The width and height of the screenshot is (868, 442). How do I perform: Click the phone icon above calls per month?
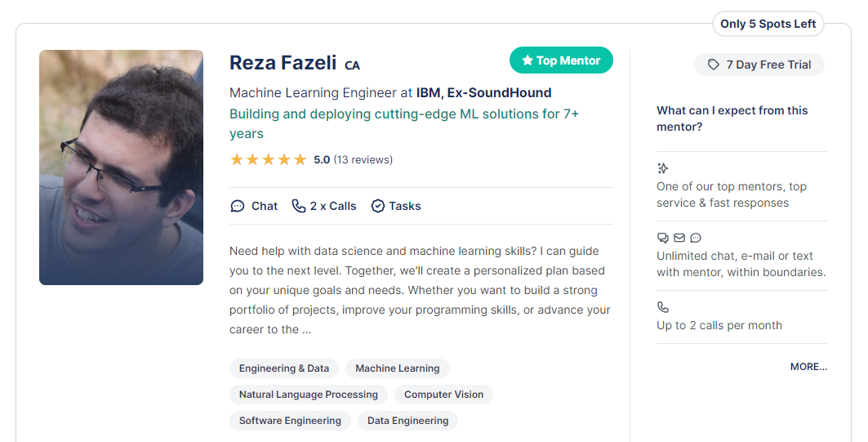click(x=662, y=307)
